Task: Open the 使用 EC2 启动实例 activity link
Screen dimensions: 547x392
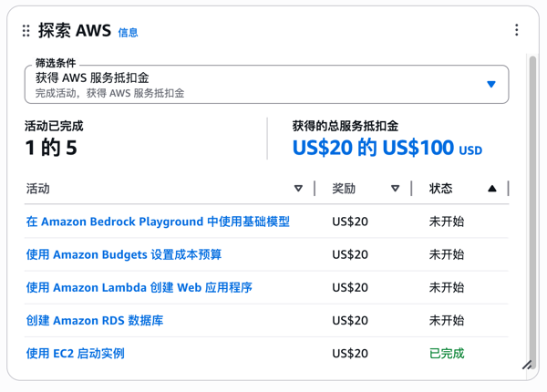Action: coord(75,353)
